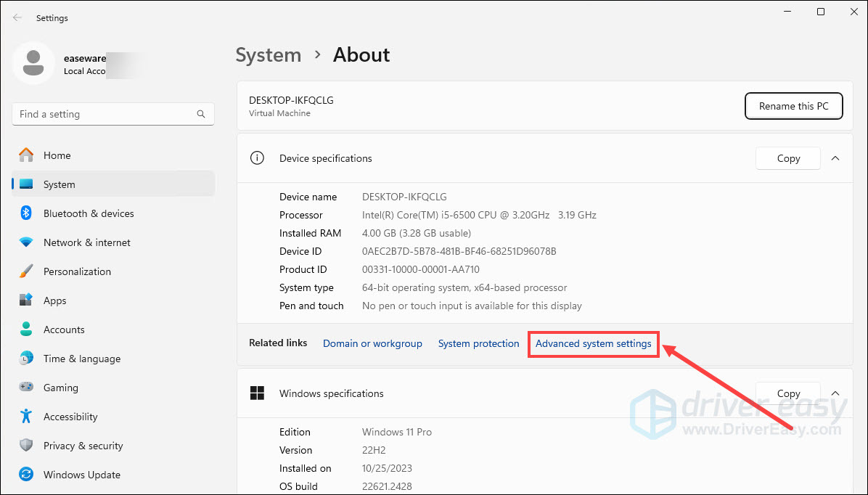The height and width of the screenshot is (495, 868).
Task: Maximize the Settings window
Action: pos(820,12)
